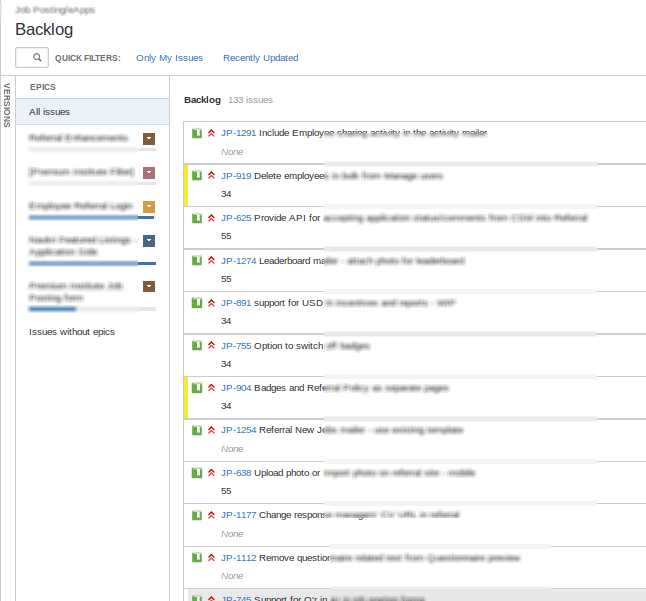
Task: Click priority arrow icon for JP-638
Action: pos(211,472)
